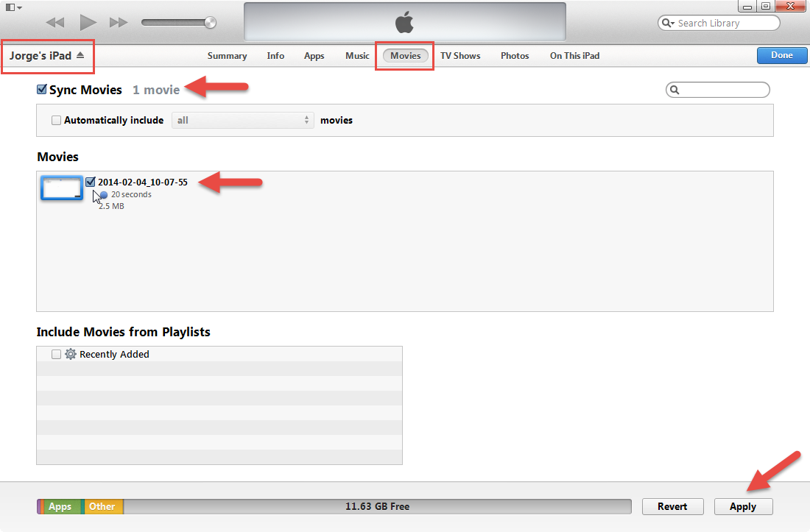Image resolution: width=810 pixels, height=532 pixels.
Task: Click the Revert button
Action: tap(672, 506)
